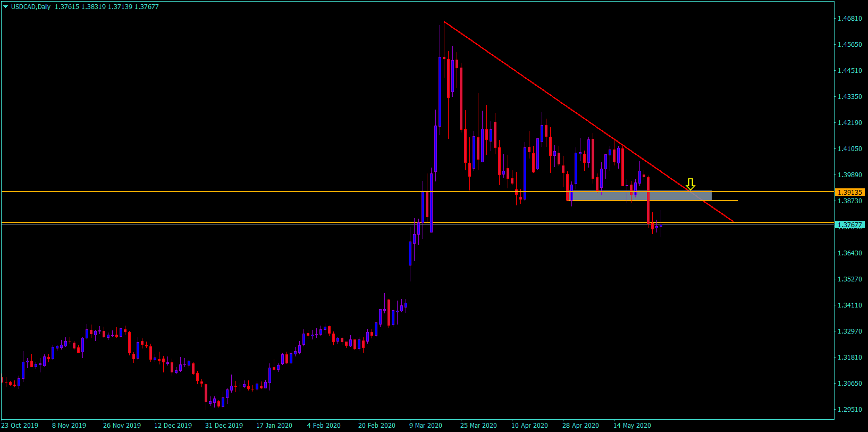The image size is (868, 432).
Task: Click the 12 Dec 2019 date label
Action: [173, 425]
